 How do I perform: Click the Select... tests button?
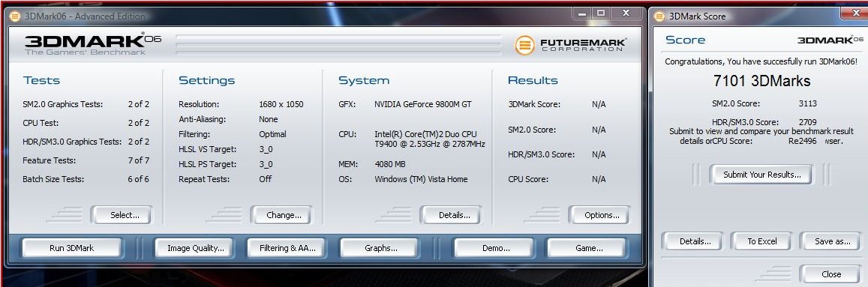point(122,215)
